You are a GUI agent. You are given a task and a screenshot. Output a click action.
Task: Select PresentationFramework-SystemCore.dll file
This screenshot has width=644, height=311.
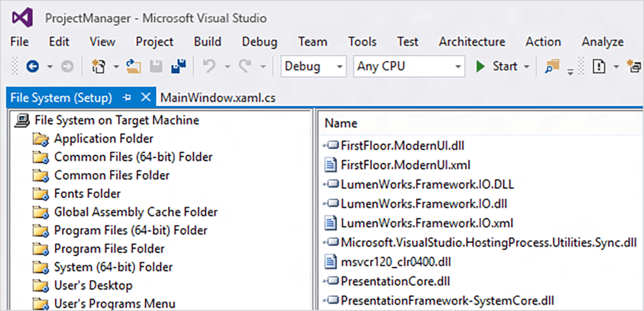[x=447, y=300]
